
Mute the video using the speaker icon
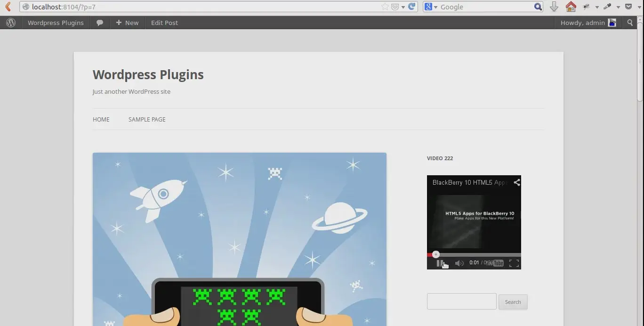click(459, 263)
